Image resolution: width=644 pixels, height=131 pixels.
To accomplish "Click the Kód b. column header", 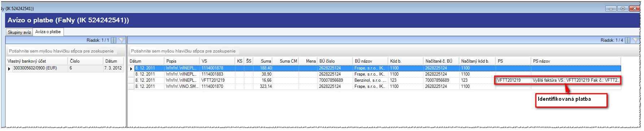I will coord(406,61).
